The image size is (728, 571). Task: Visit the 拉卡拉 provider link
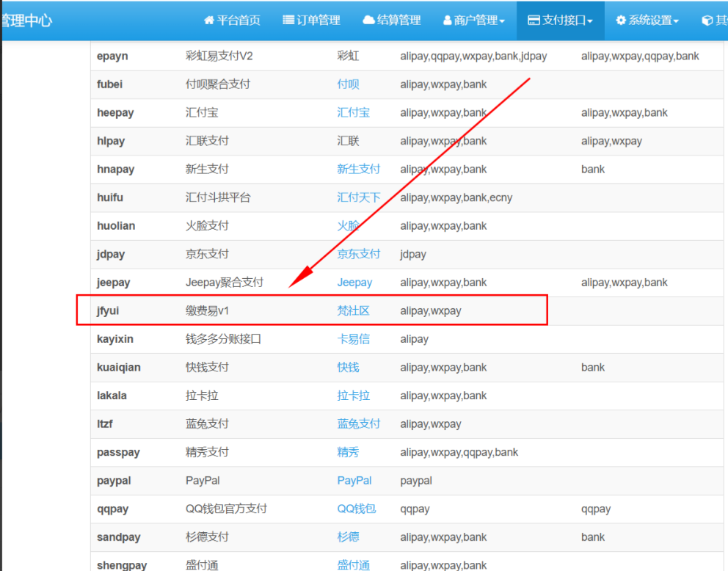pyautogui.click(x=353, y=396)
